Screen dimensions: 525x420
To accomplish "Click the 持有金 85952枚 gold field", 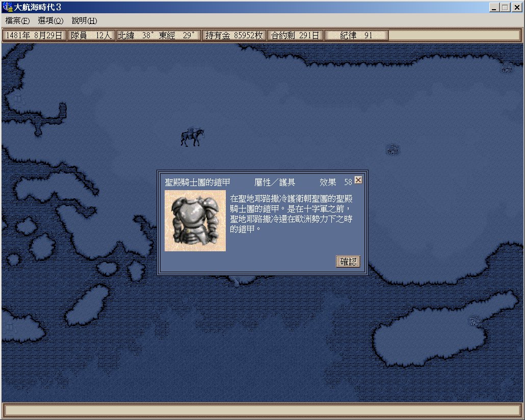I will click(x=234, y=35).
